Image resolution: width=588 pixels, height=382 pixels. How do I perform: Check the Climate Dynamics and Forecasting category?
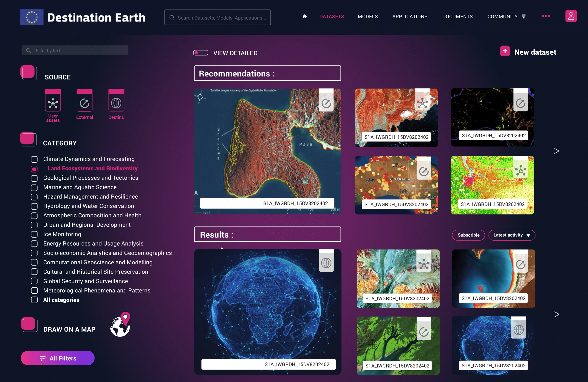pyautogui.click(x=34, y=159)
